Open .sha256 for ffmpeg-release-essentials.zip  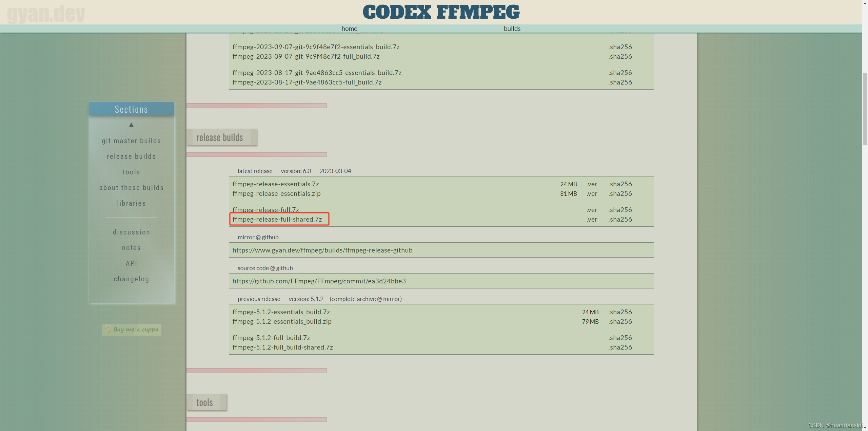(x=620, y=193)
